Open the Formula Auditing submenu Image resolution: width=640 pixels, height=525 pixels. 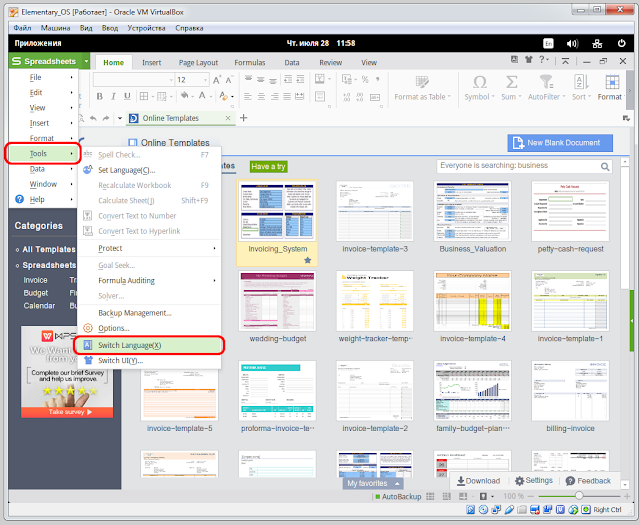click(149, 280)
